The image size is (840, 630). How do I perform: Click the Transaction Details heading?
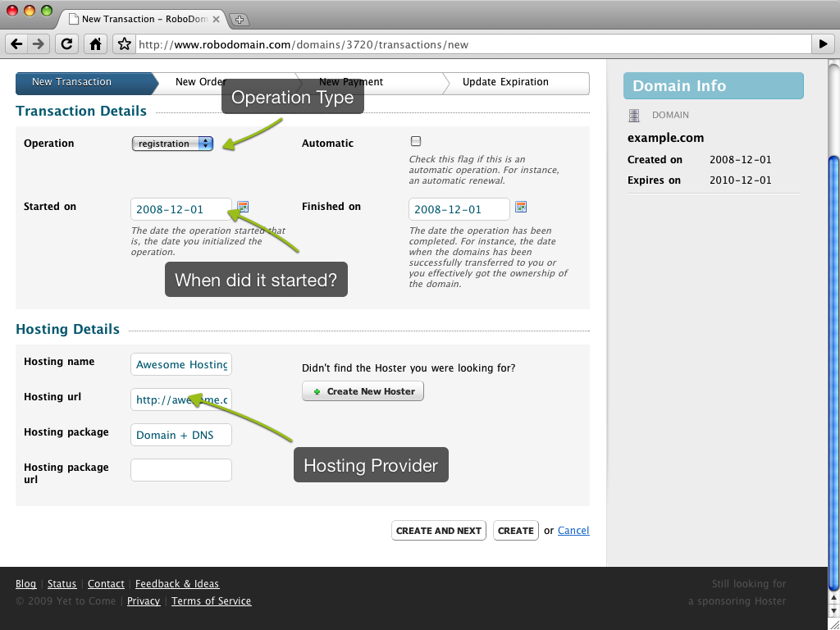coord(81,111)
